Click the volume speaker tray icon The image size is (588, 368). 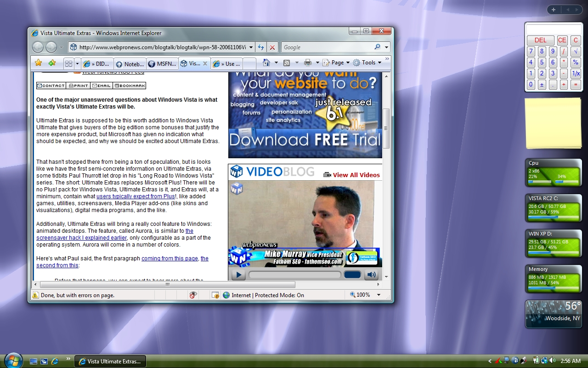click(x=552, y=361)
